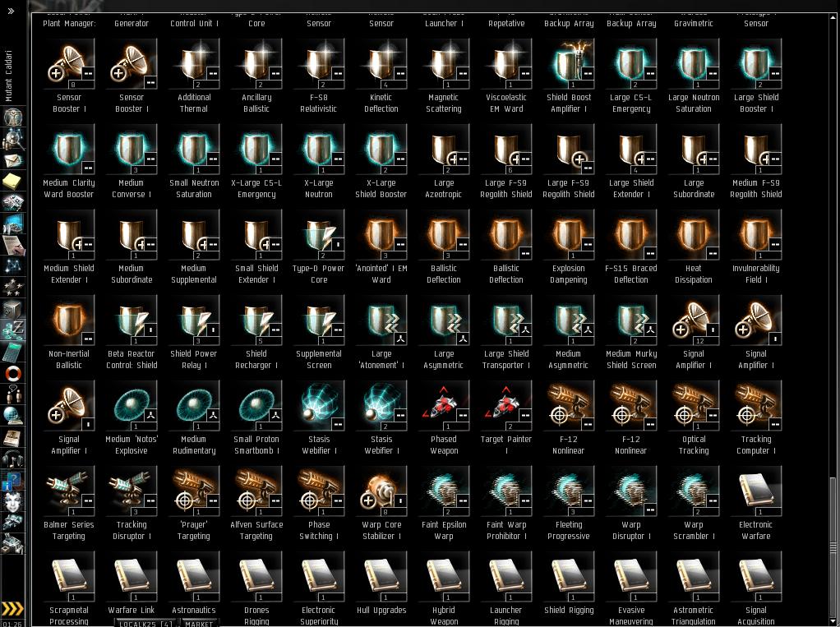Select the Large Neutron Saturation item
The image size is (840, 627).
tap(694, 63)
